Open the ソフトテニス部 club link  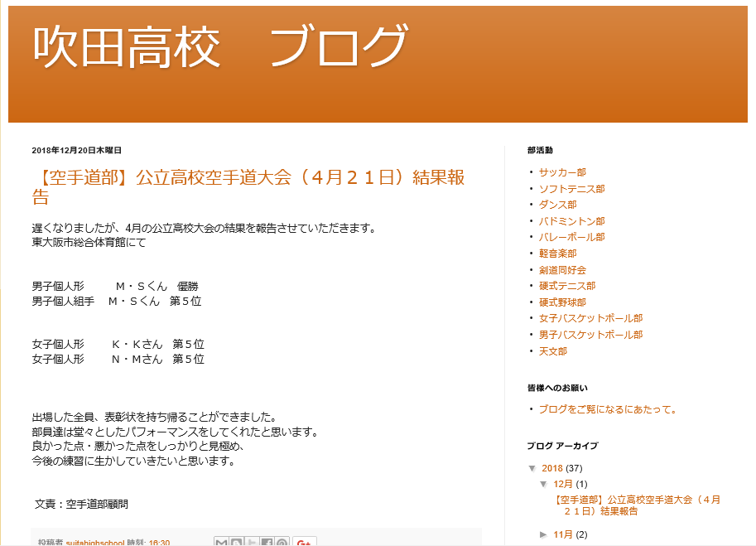[571, 189]
